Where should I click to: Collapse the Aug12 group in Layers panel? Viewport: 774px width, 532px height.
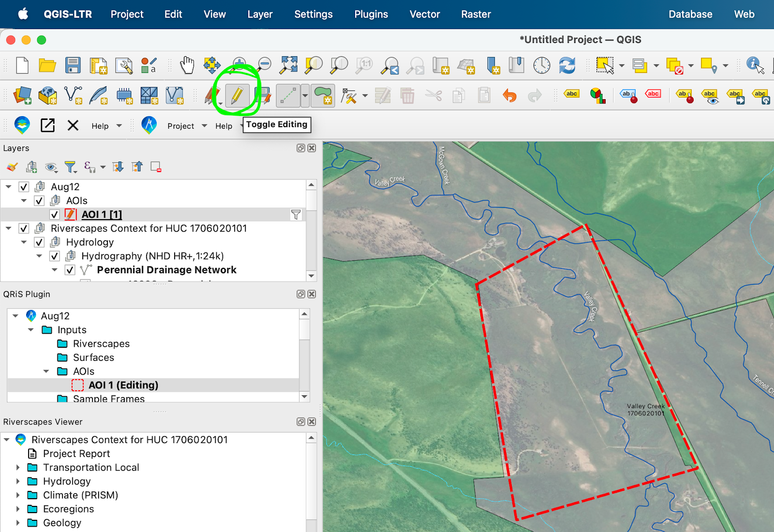8,187
